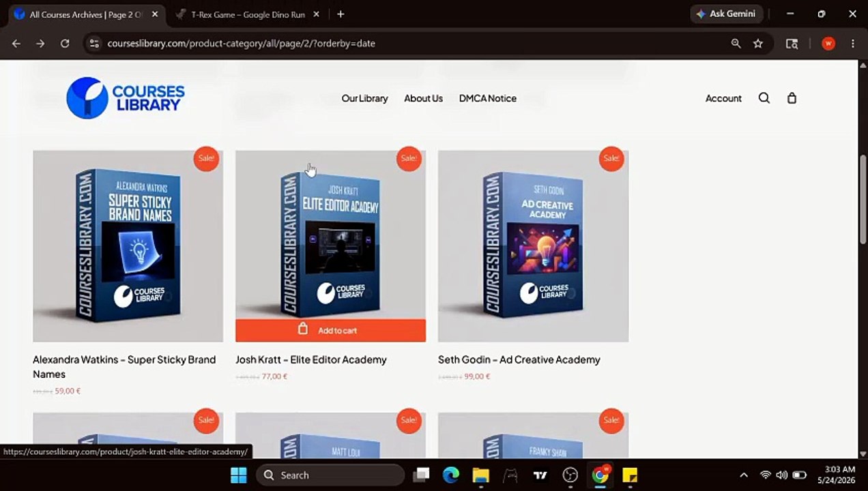Go back using the browser back arrow
This screenshot has width=868, height=491.
click(x=16, y=43)
